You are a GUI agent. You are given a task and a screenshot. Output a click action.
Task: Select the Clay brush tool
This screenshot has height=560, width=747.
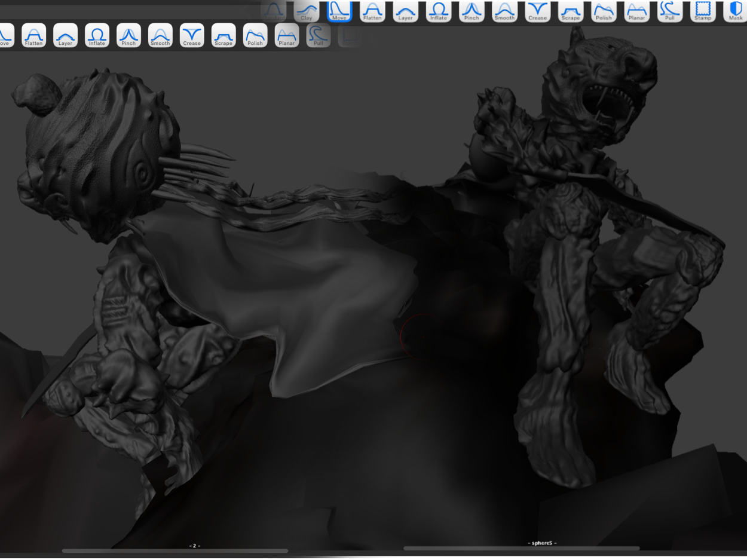(306, 11)
